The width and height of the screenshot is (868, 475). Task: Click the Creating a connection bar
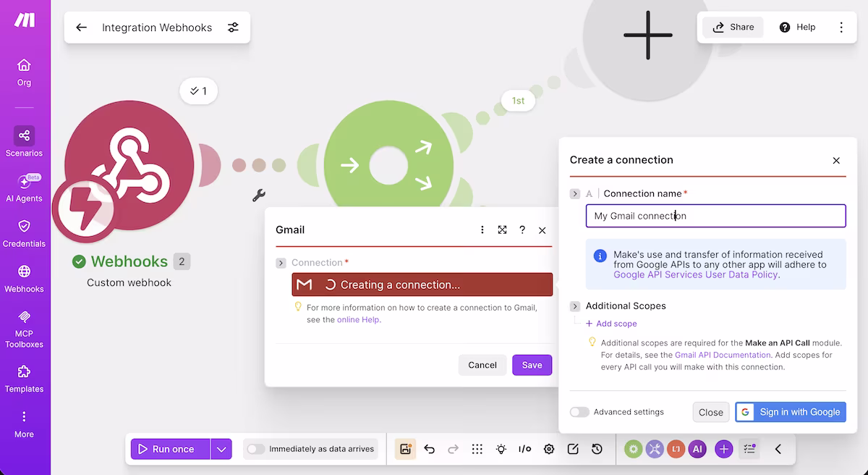tap(422, 285)
